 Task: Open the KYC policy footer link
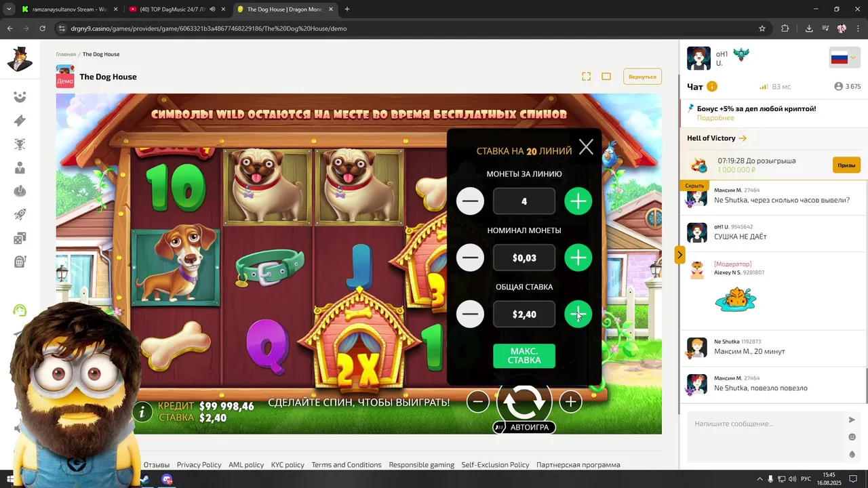(288, 465)
